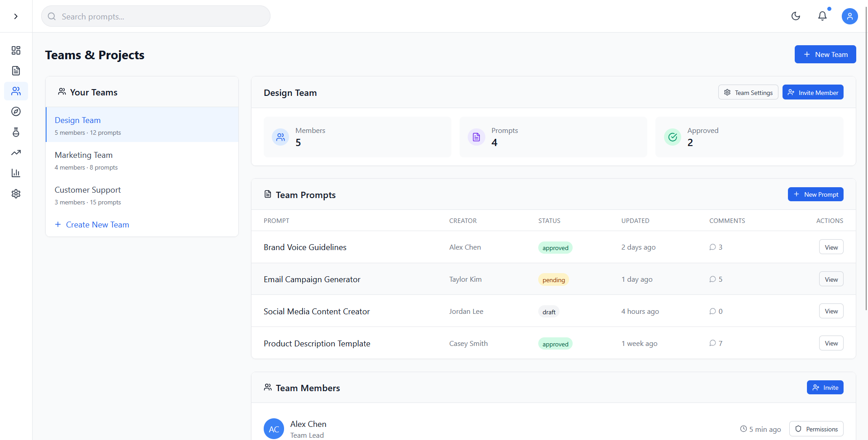The height and width of the screenshot is (440, 868).
Task: Click comment icon for Email Campaign Generator
Action: (x=712, y=279)
